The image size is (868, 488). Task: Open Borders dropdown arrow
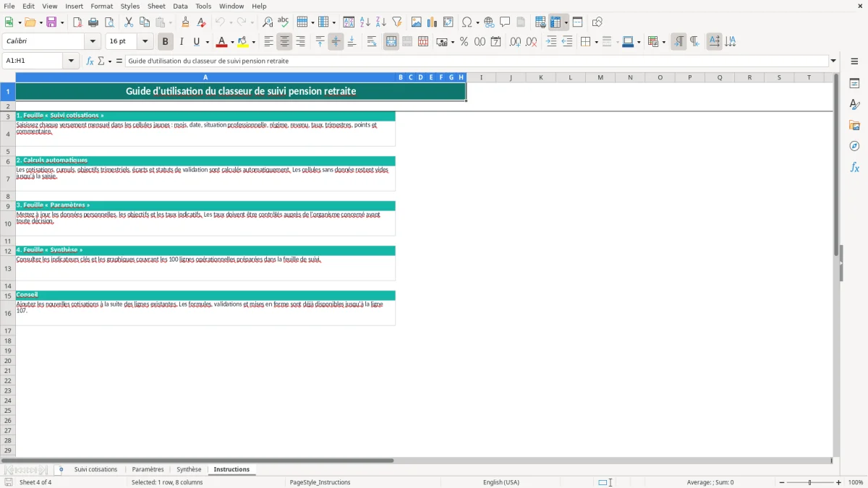coord(596,42)
